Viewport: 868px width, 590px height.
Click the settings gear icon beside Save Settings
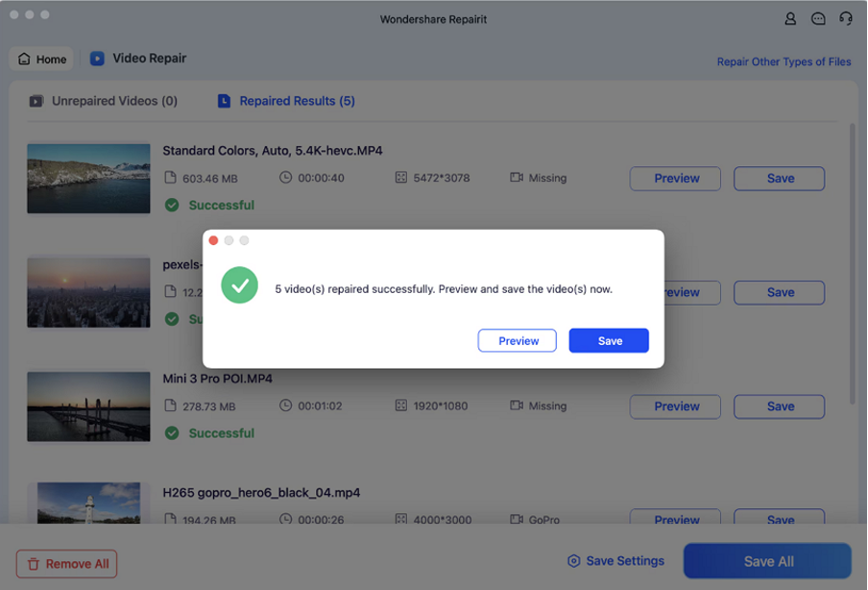[x=573, y=561]
